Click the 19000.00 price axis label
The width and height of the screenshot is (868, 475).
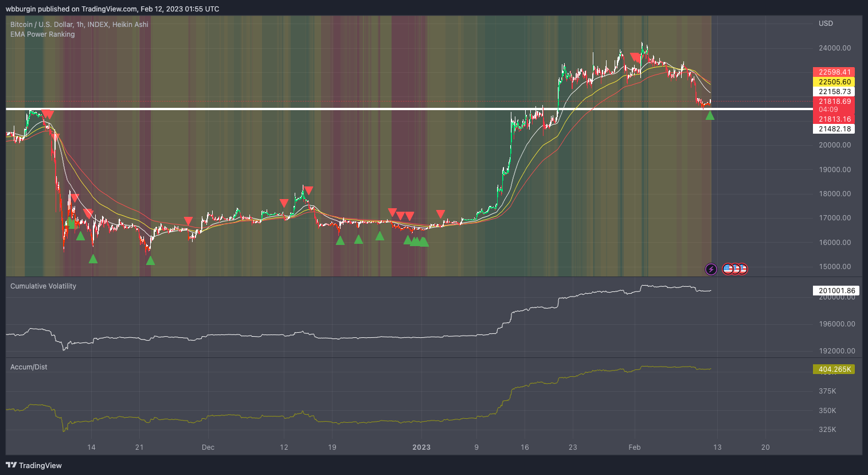pos(835,170)
